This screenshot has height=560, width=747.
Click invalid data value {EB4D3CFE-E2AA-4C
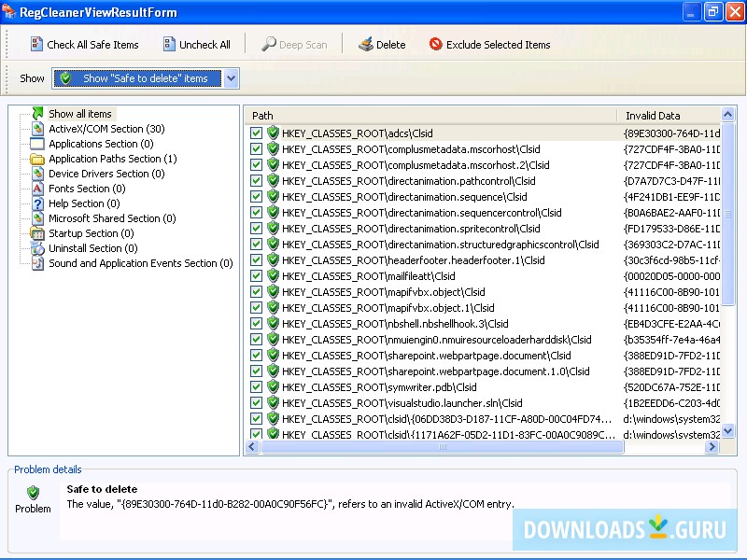[x=671, y=324]
